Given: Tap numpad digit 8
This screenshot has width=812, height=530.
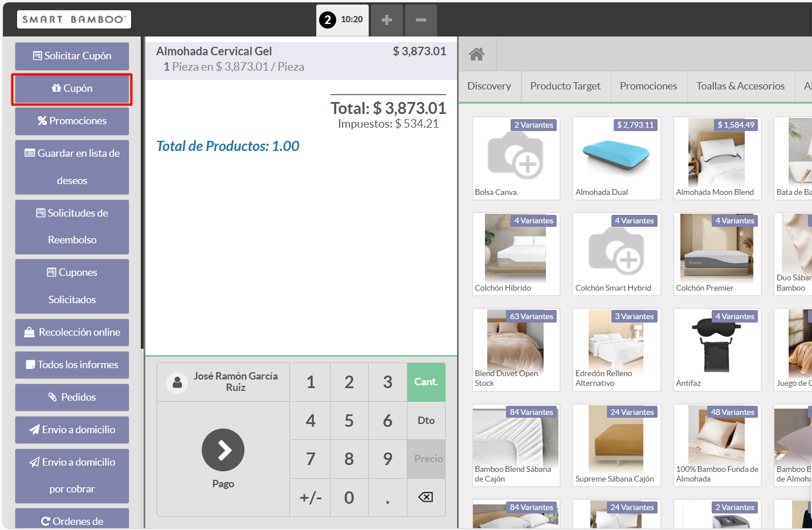Looking at the screenshot, I should point(349,459).
